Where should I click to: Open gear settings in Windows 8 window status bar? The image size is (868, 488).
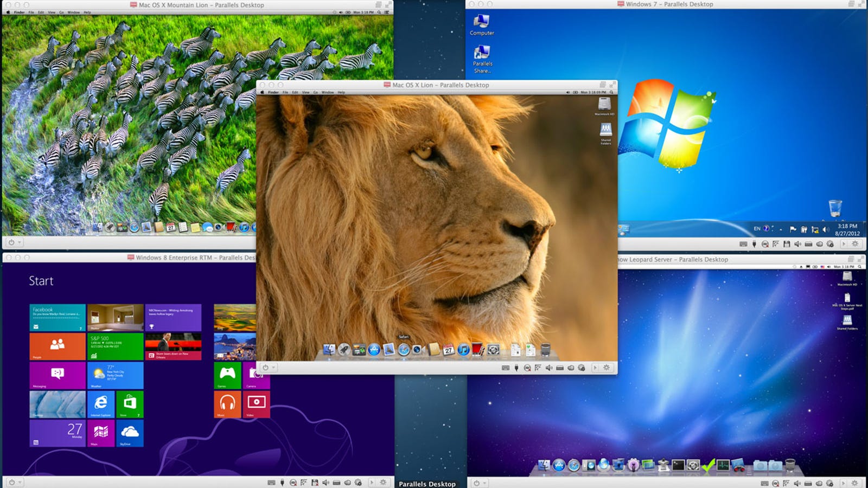pos(384,482)
